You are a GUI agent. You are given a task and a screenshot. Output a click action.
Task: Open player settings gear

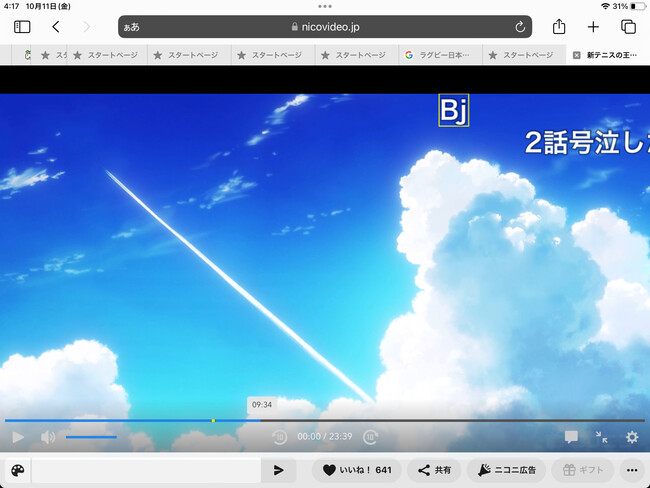tap(632, 437)
